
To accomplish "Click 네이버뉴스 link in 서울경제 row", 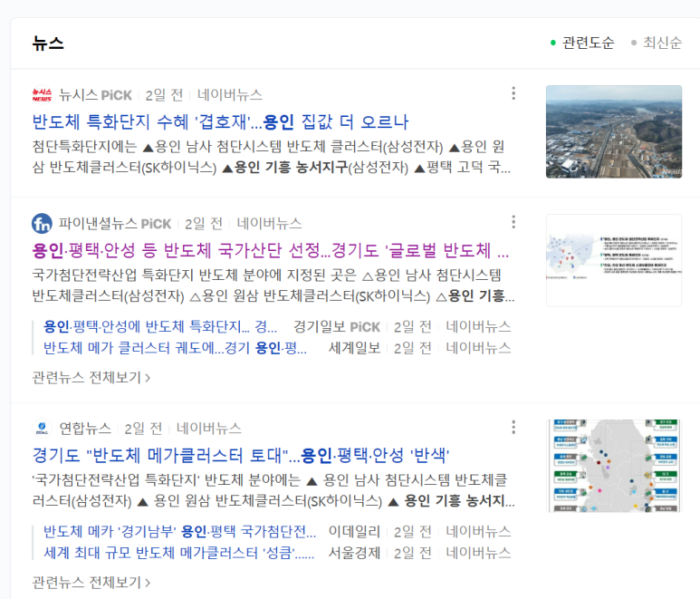I will pos(478,553).
